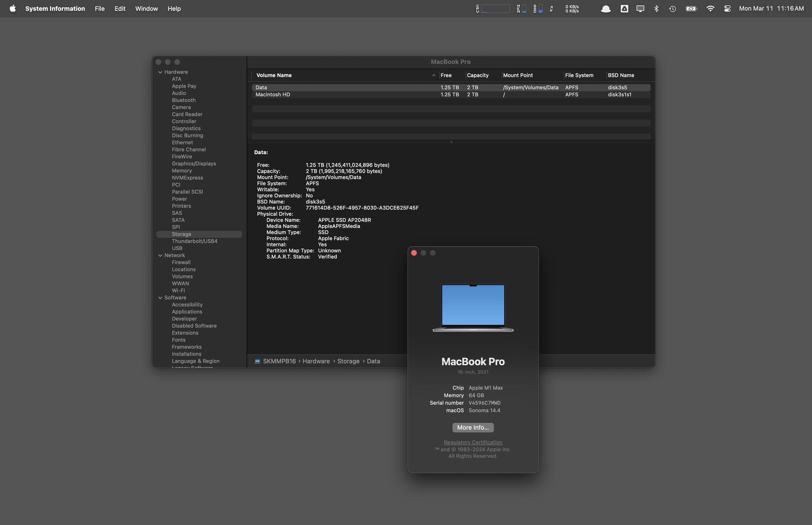
Task: Close the About This Mac window
Action: point(414,253)
